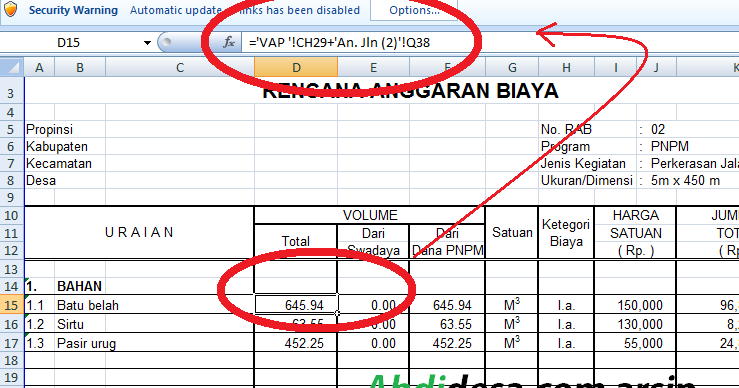
Task: Click the 150,000 unit price cell
Action: click(635, 305)
